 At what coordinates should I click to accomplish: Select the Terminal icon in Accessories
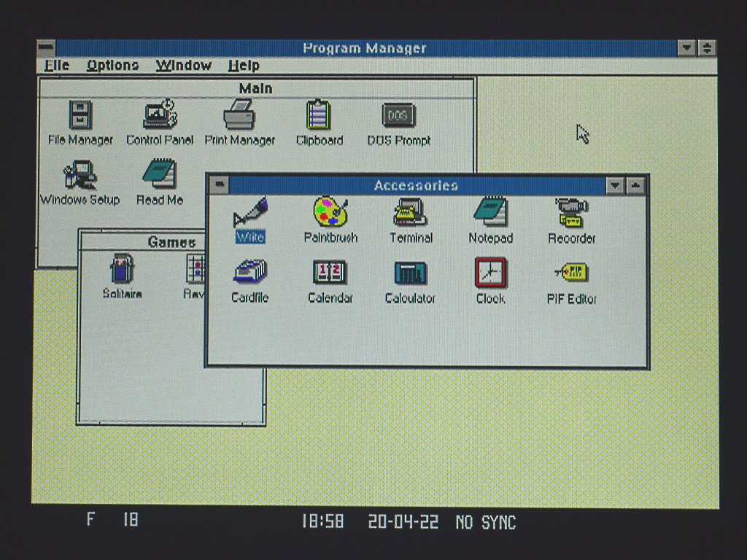[410, 212]
